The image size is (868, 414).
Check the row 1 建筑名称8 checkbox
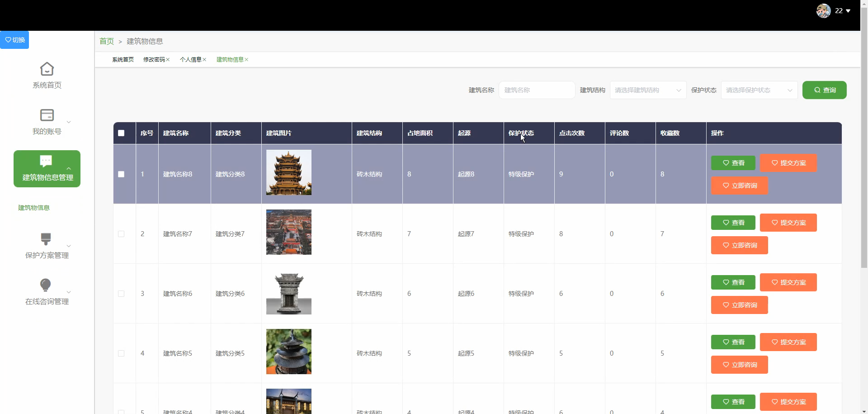pos(121,174)
